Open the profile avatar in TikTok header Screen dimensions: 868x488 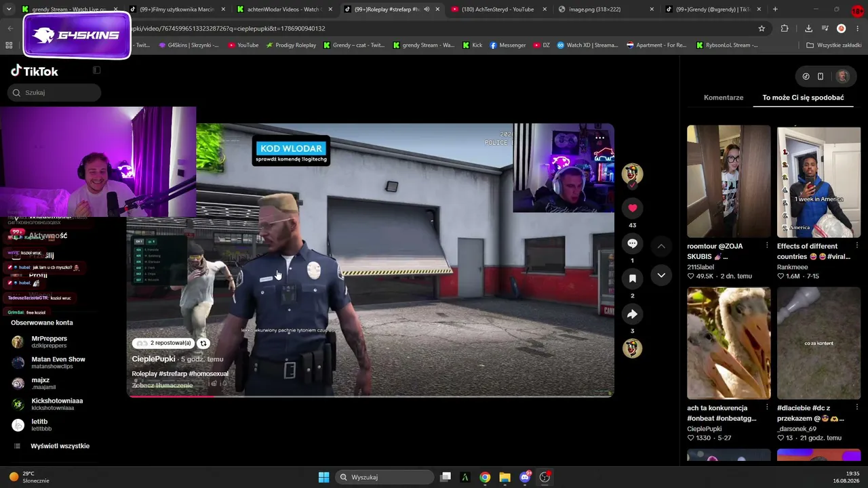point(843,77)
